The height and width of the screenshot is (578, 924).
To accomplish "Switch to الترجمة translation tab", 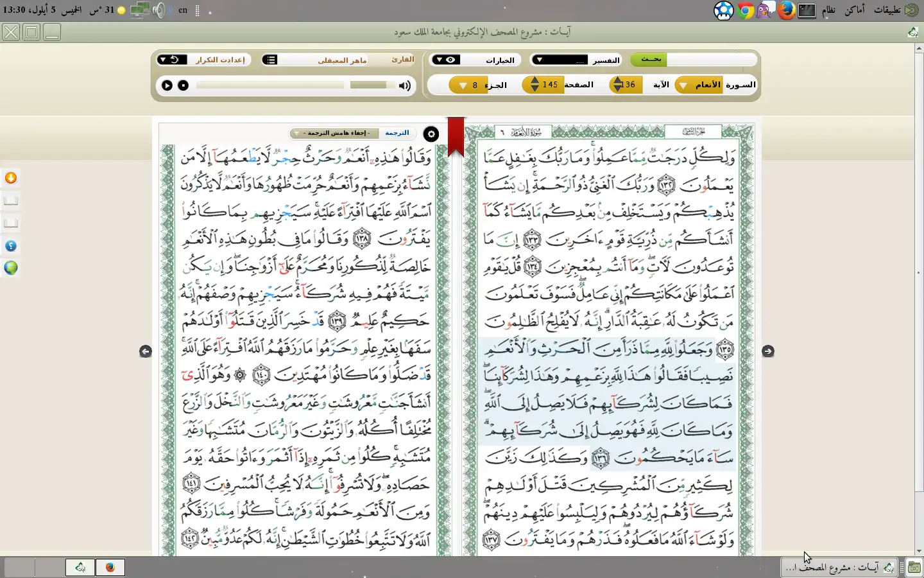I will (x=397, y=133).
